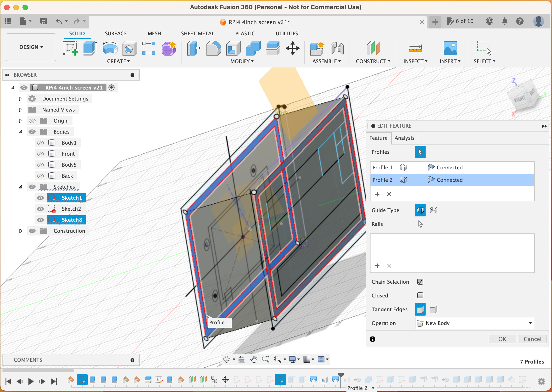Select the Offset Face tool
This screenshot has width=552, height=392.
tap(273, 48)
